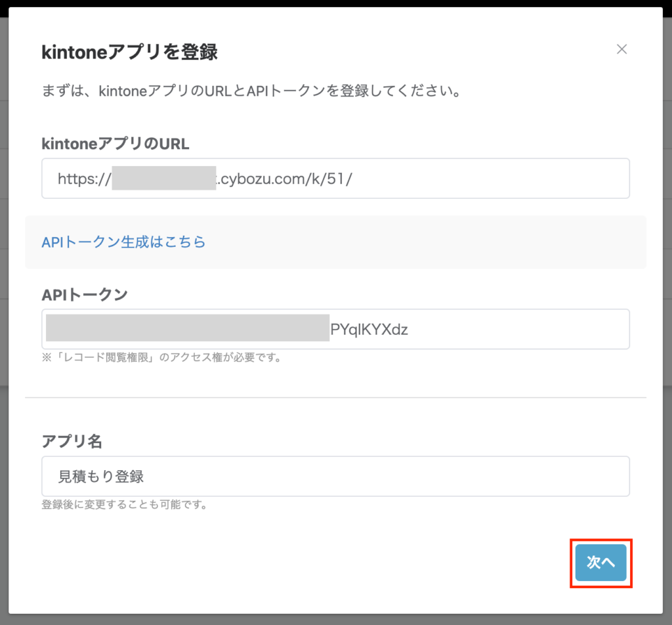
Task: Click the APIトークン label text
Action: (85, 294)
